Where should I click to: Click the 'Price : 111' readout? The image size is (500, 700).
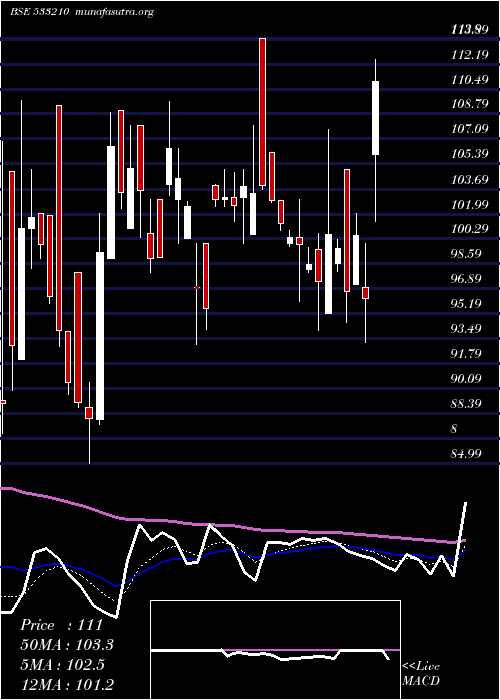click(x=62, y=625)
